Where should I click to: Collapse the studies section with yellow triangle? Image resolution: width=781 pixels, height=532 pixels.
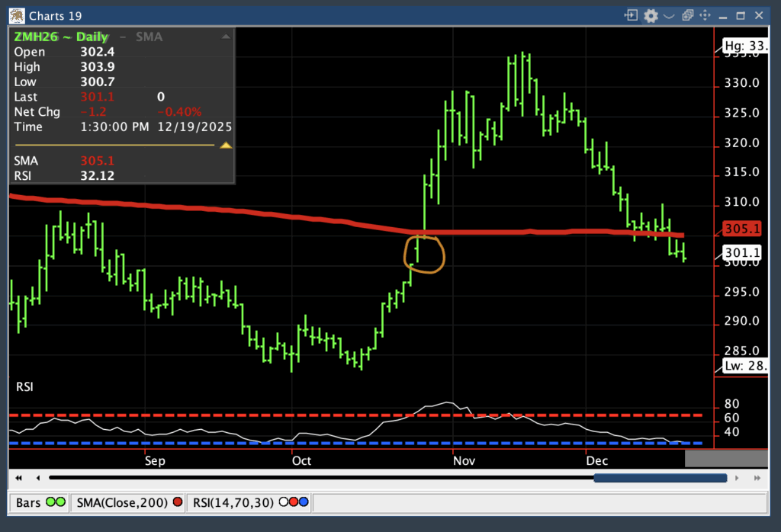[x=226, y=145]
